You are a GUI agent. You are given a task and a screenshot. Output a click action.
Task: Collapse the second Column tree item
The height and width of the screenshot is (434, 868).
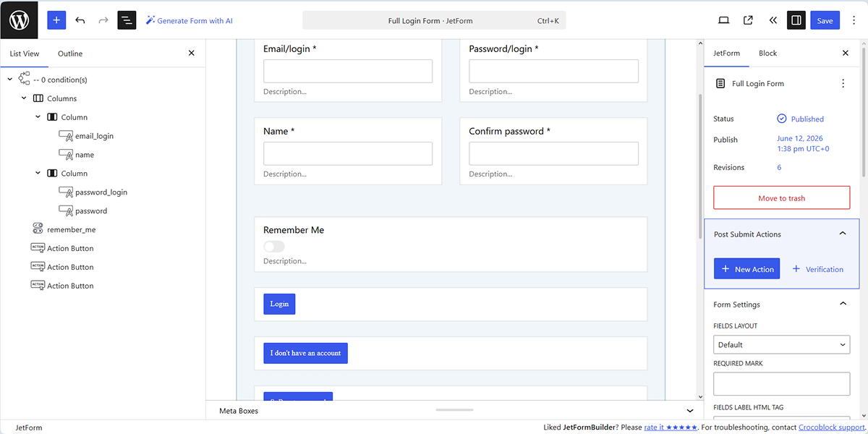(38, 174)
